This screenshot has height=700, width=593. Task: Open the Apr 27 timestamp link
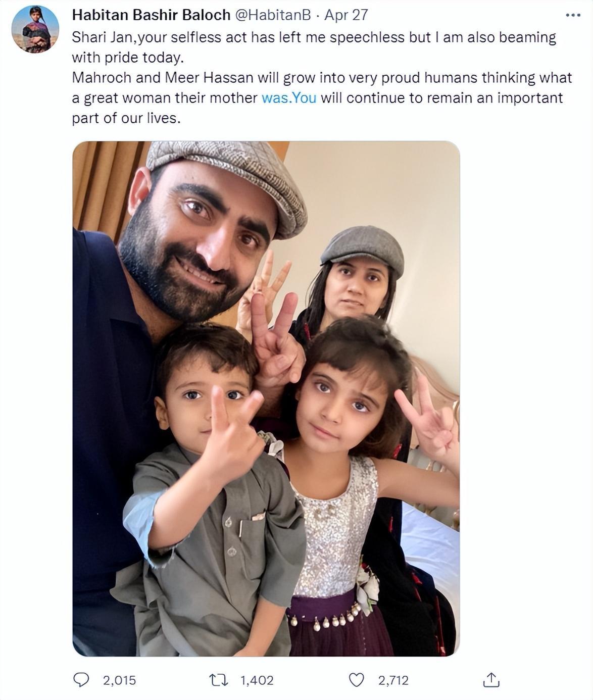346,15
